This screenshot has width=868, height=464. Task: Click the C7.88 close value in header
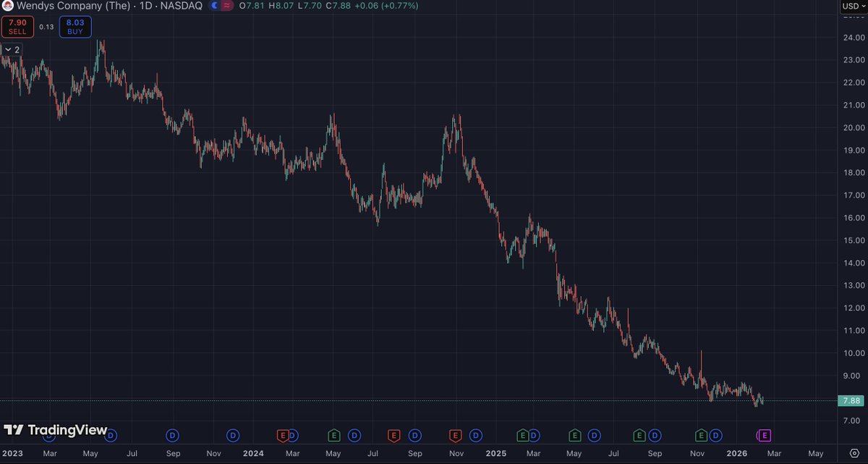tap(338, 6)
